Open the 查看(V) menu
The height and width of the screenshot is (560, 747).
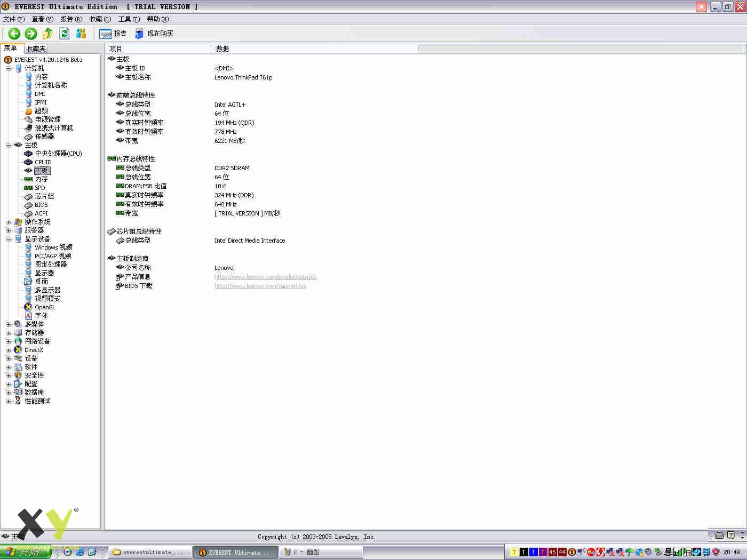43,19
